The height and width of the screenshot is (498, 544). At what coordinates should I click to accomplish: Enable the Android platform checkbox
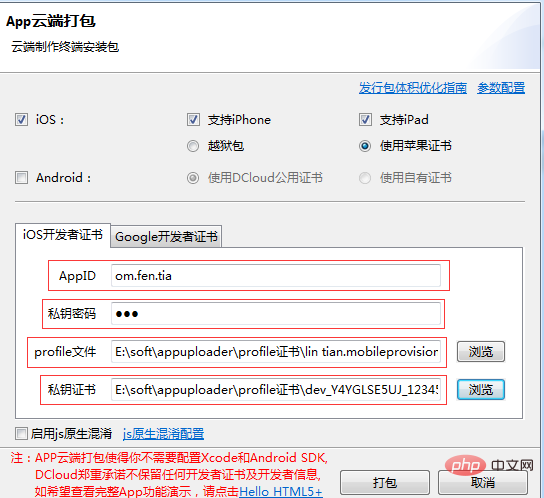click(x=22, y=177)
